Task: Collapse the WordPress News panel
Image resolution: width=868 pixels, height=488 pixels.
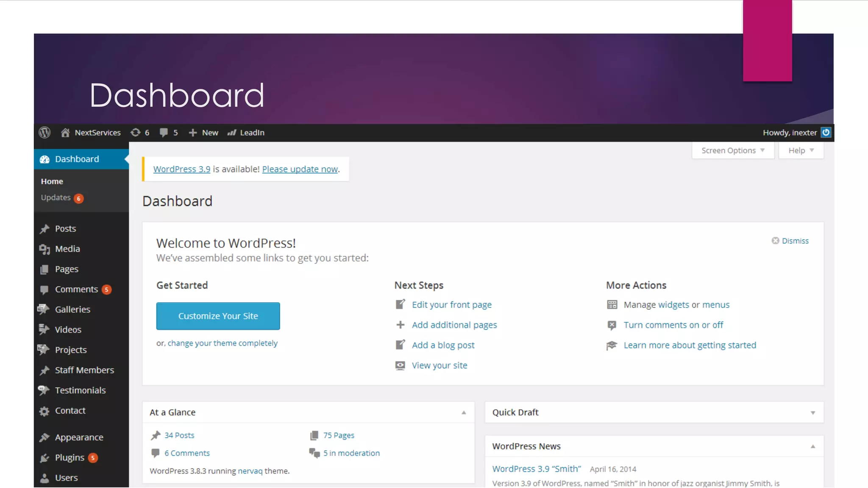Action: (812, 446)
